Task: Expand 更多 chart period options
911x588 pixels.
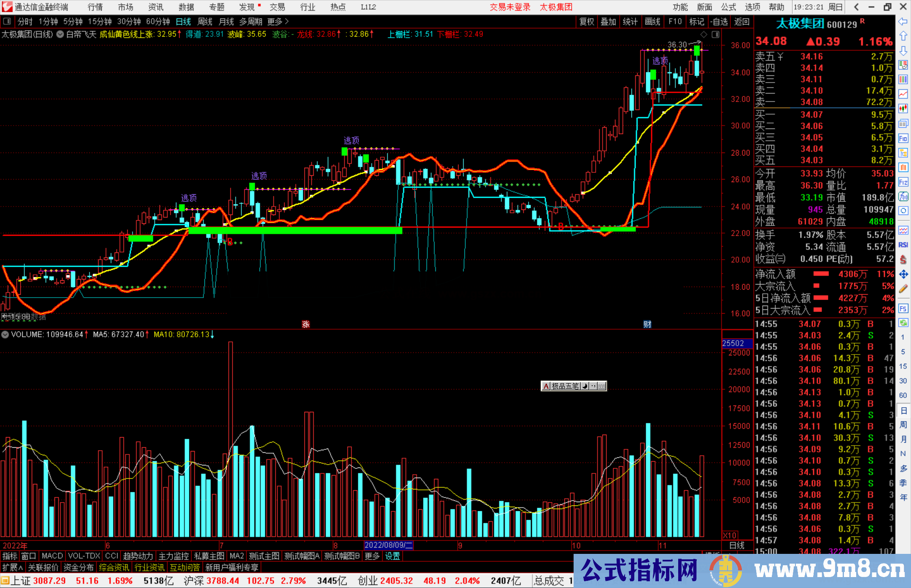Action: click(278, 21)
